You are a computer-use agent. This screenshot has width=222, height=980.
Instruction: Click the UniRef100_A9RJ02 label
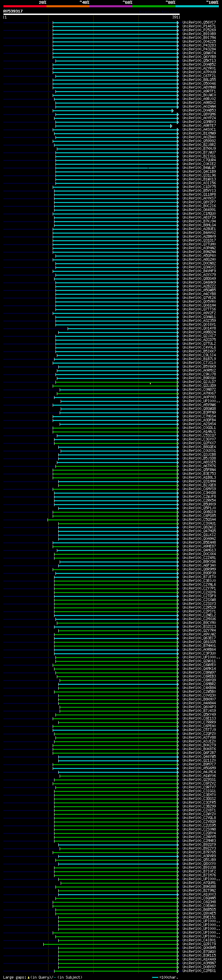pyautogui.click(x=199, y=99)
